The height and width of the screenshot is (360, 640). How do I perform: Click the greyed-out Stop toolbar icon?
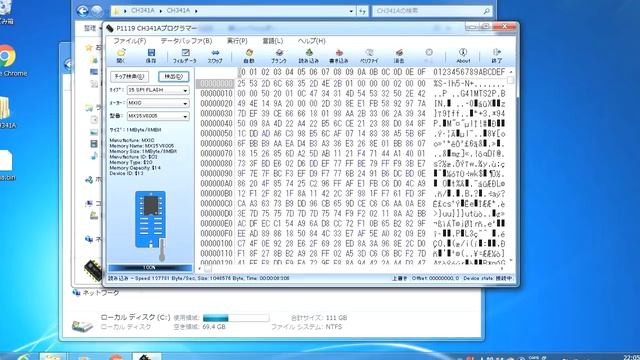429,56
